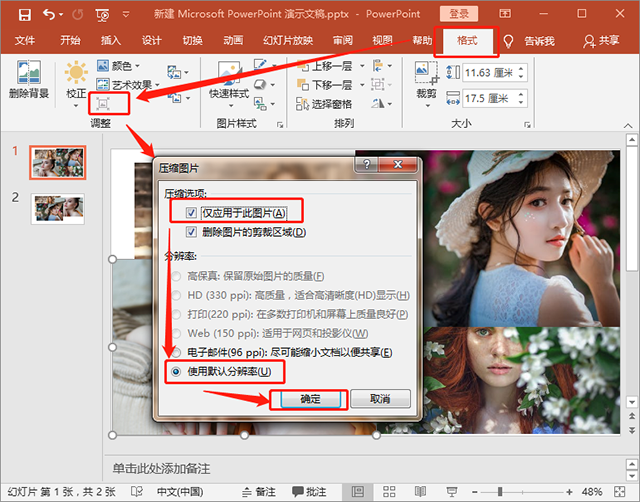
Task: Click Bring Forward (上移一层)
Action: click(324, 65)
